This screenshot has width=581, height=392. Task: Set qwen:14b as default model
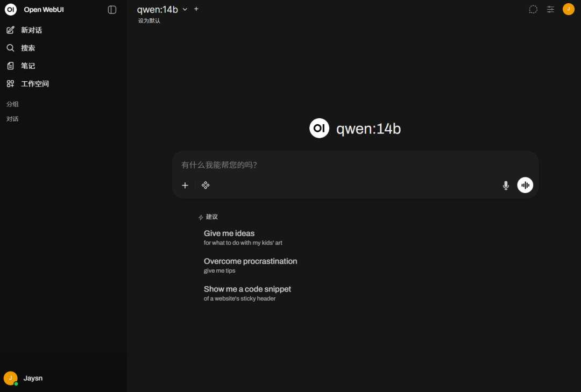pos(148,20)
